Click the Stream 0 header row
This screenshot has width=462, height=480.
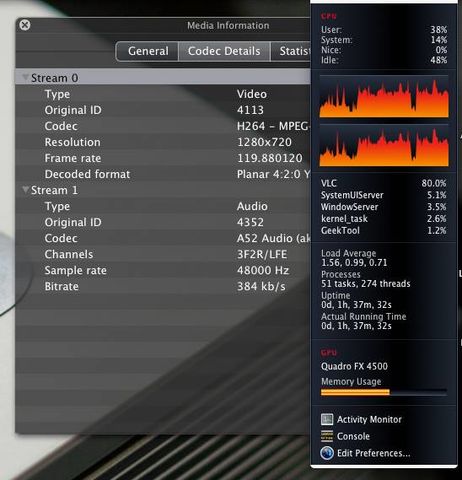(x=163, y=78)
